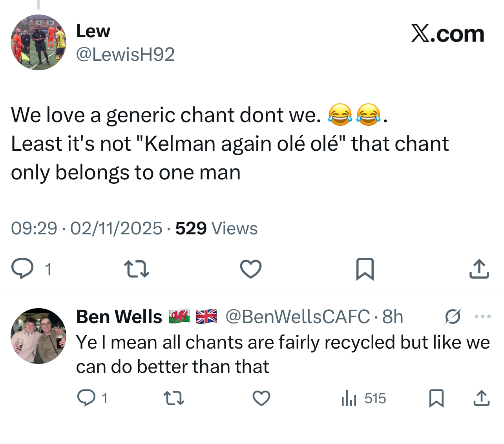Screen dimensions: 504x444
Task: Bookmark Lew's main tweet
Action: tap(365, 269)
